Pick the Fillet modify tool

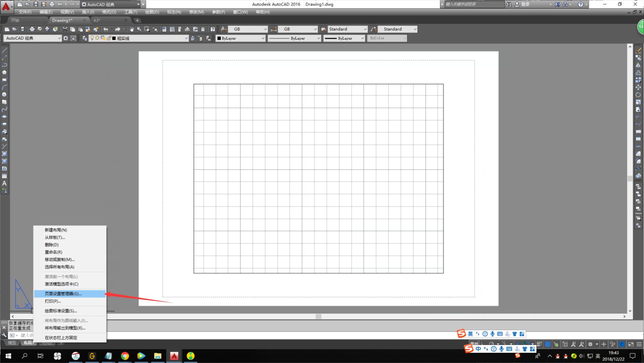click(x=638, y=161)
